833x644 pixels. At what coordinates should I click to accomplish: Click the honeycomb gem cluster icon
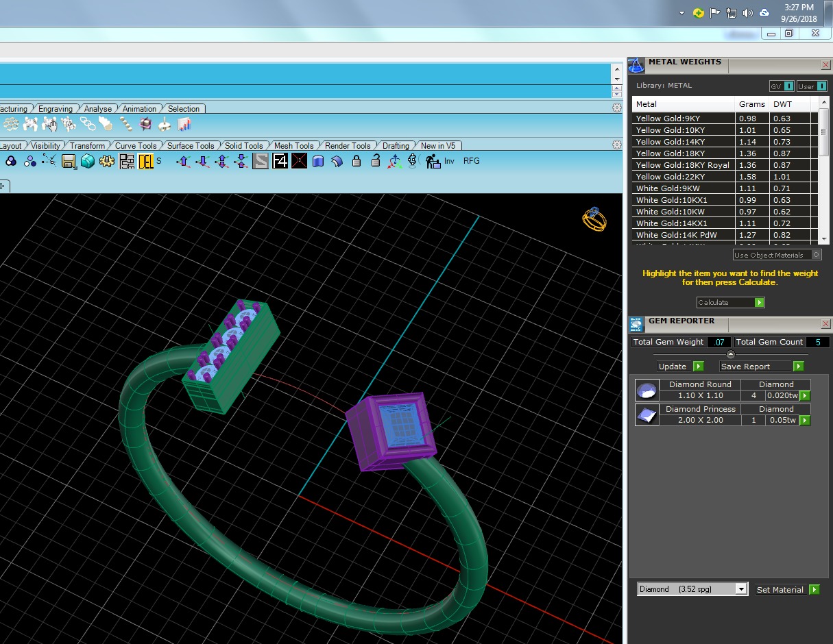(11, 124)
